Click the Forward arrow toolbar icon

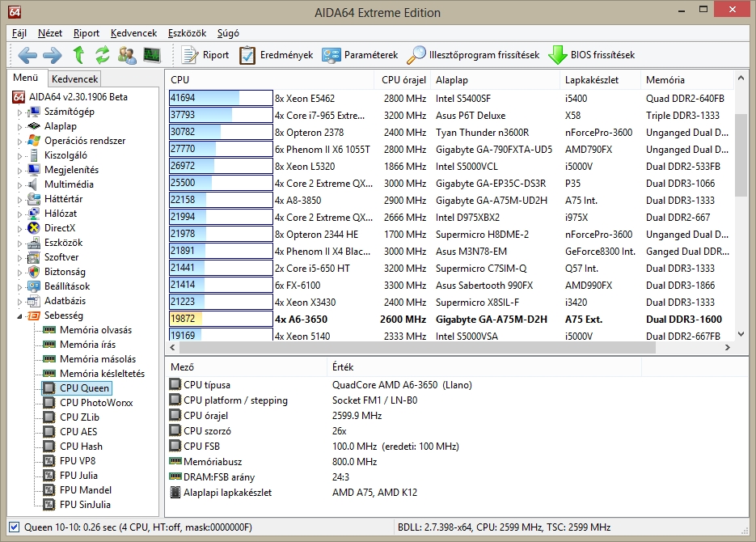click(52, 55)
